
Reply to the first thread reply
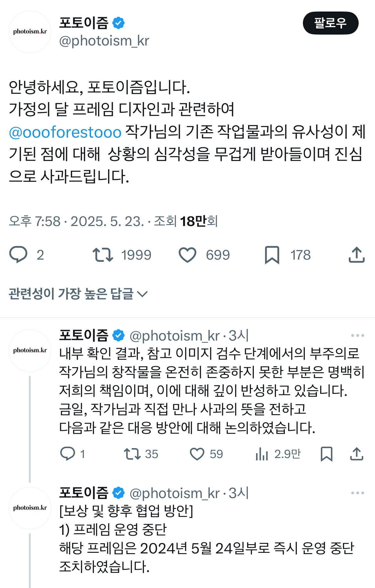coord(68,454)
